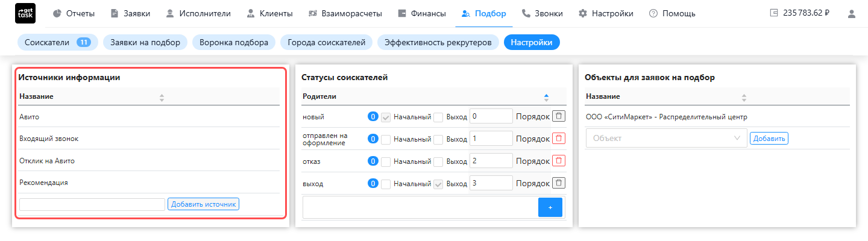Open the user profile icon
Viewport: 868px width, 241px height.
tap(852, 13)
